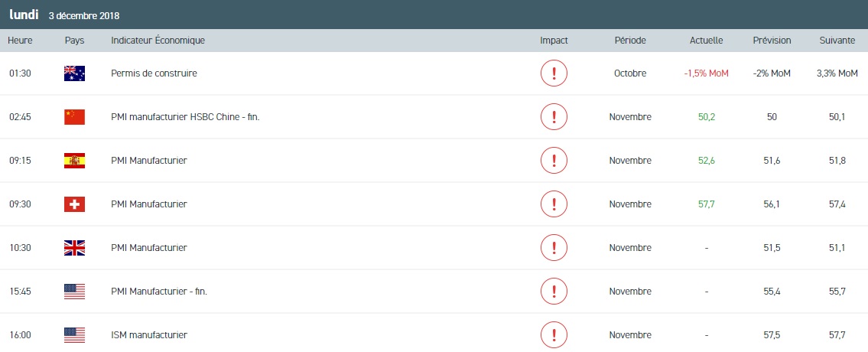The width and height of the screenshot is (868, 352).
Task: Click impact icon for HSBC Chine PMI
Action: click(x=554, y=117)
